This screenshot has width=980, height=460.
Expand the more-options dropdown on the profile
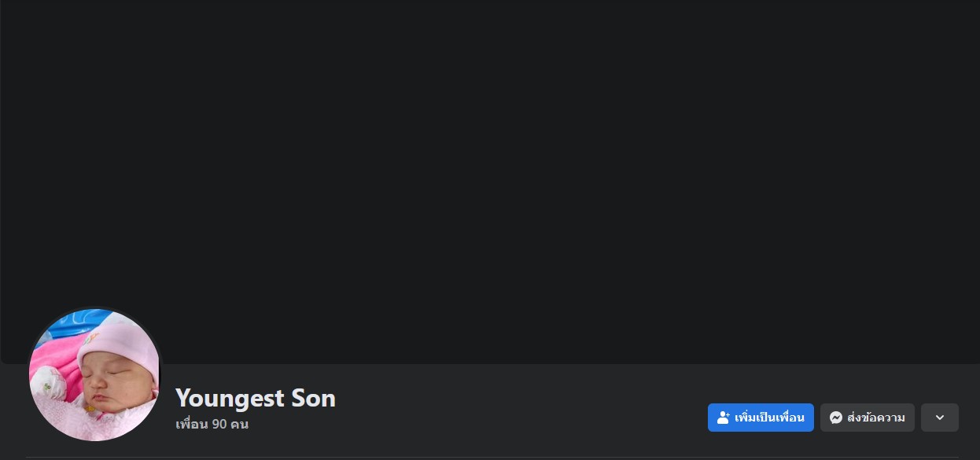[x=939, y=418]
